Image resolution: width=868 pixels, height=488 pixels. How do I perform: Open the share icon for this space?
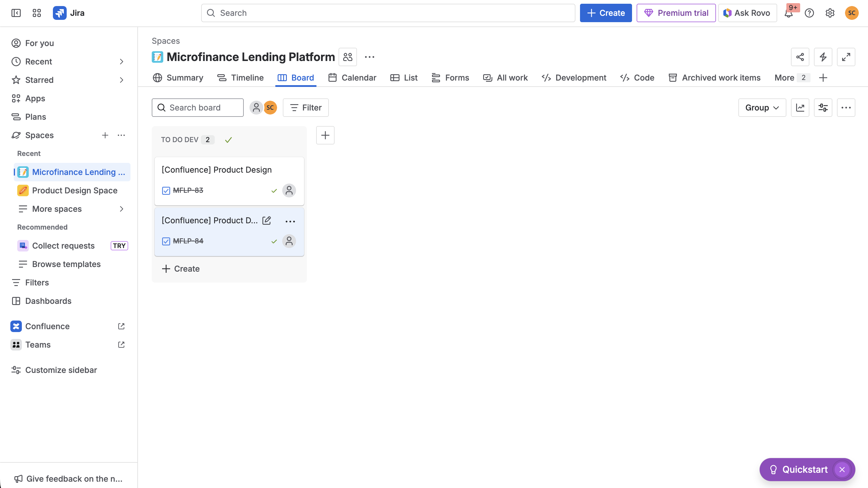800,57
